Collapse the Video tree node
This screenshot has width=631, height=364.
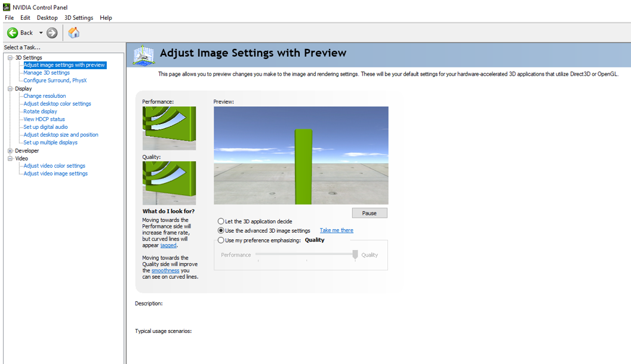click(10, 159)
